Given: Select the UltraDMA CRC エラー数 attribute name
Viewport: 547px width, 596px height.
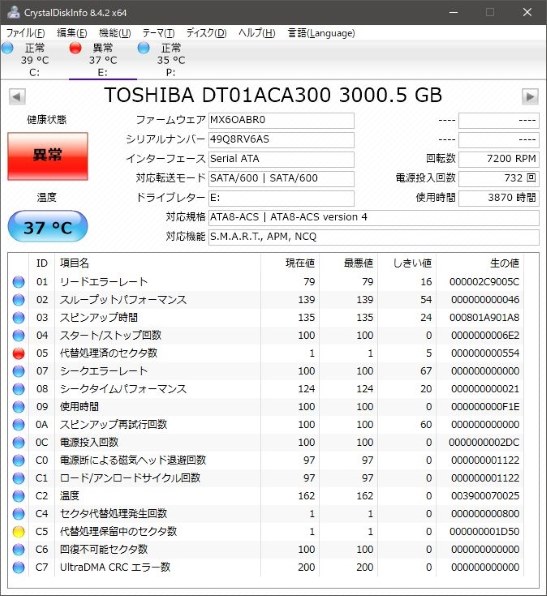Looking at the screenshot, I should [x=115, y=568].
